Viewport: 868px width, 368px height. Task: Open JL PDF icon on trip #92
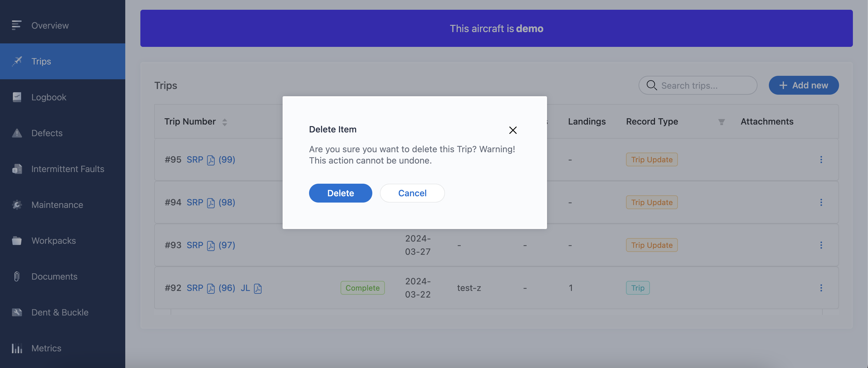click(258, 288)
